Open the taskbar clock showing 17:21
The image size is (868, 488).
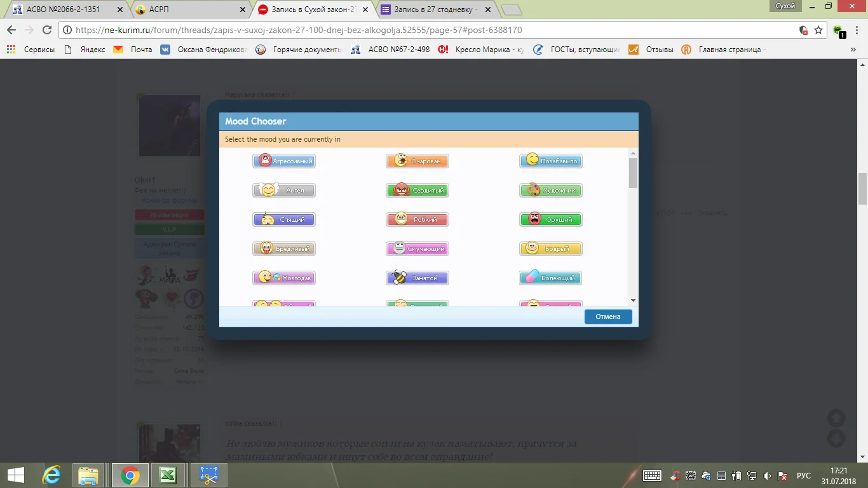click(839, 475)
